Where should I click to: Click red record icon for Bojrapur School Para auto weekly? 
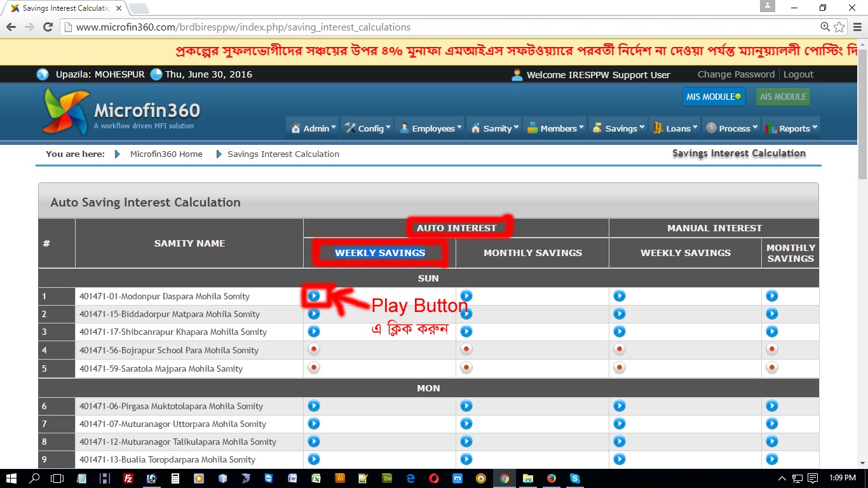[314, 349]
